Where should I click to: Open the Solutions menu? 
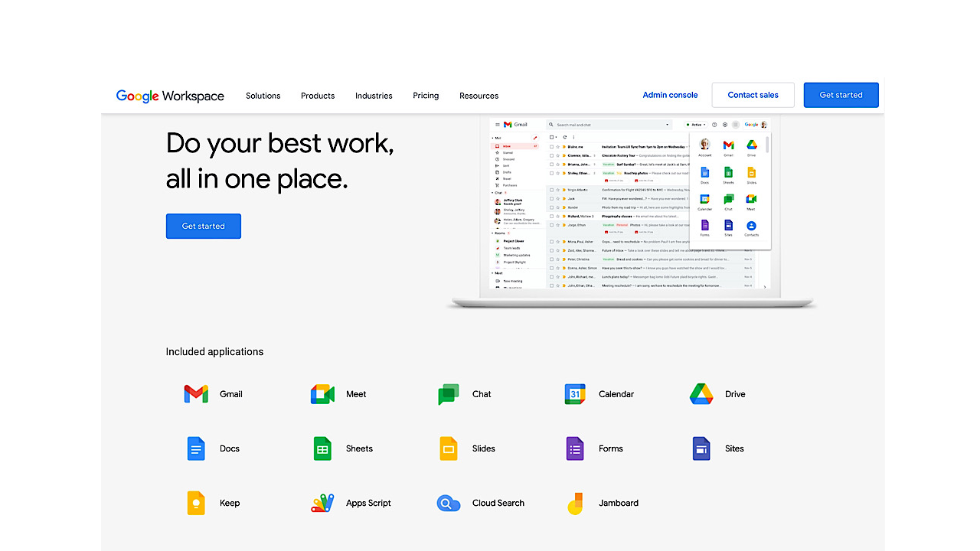[x=263, y=96]
